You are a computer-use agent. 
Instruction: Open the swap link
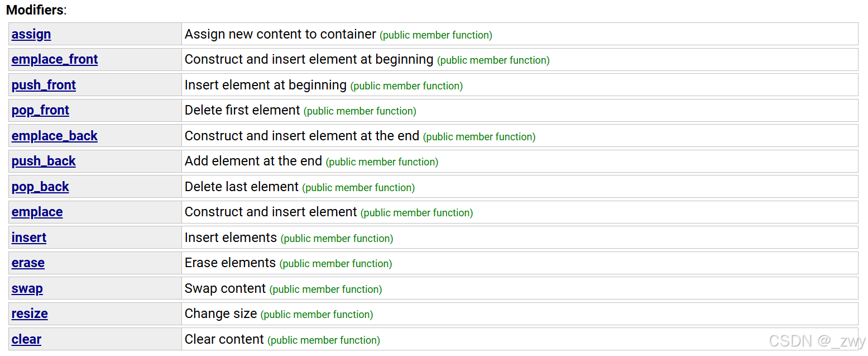27,288
